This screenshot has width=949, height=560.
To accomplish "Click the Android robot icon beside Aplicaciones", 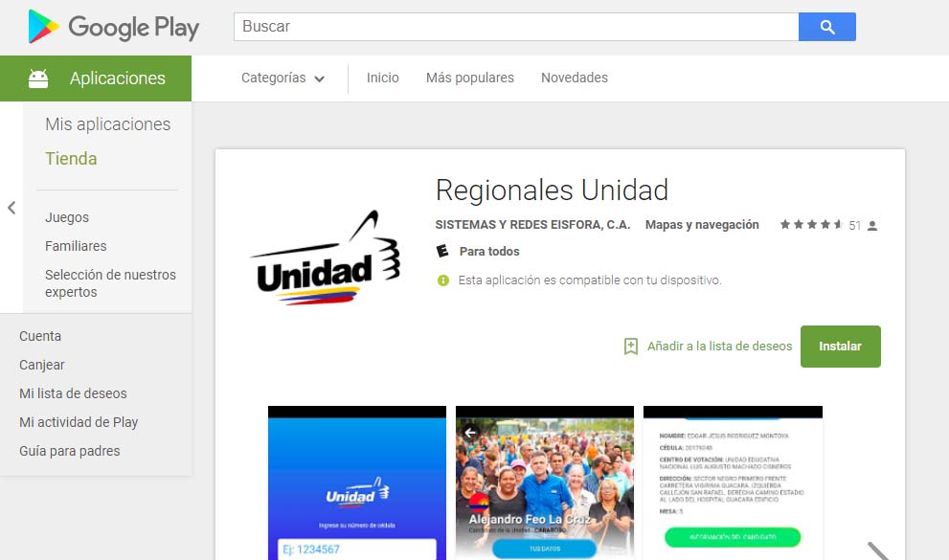I will click(x=38, y=78).
